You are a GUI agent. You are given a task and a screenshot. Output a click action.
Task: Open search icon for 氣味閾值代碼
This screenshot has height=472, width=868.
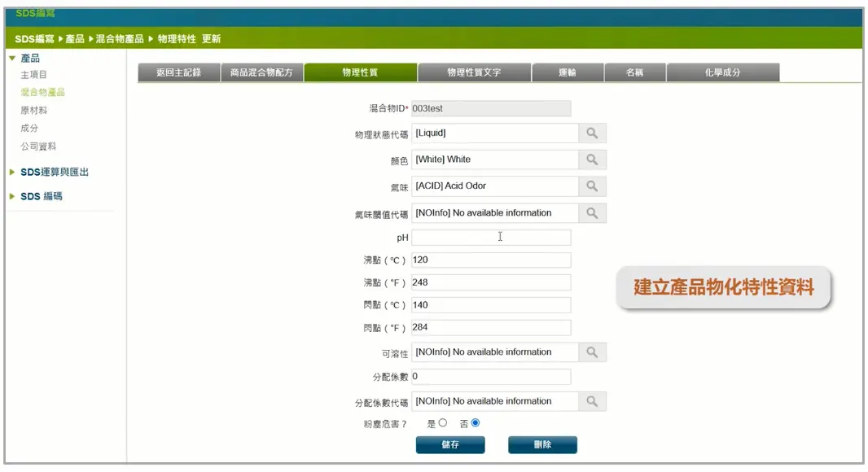[x=592, y=213]
